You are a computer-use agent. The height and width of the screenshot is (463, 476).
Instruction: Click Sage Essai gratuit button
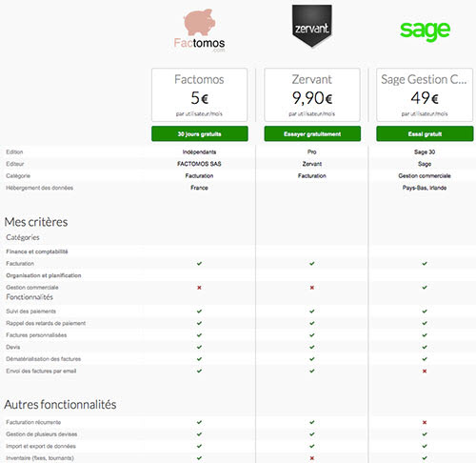pyautogui.click(x=425, y=133)
